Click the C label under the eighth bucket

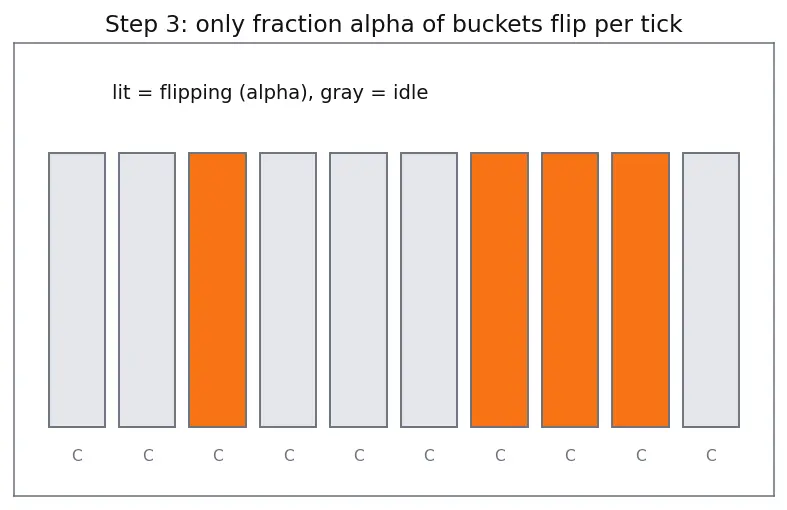[570, 455]
